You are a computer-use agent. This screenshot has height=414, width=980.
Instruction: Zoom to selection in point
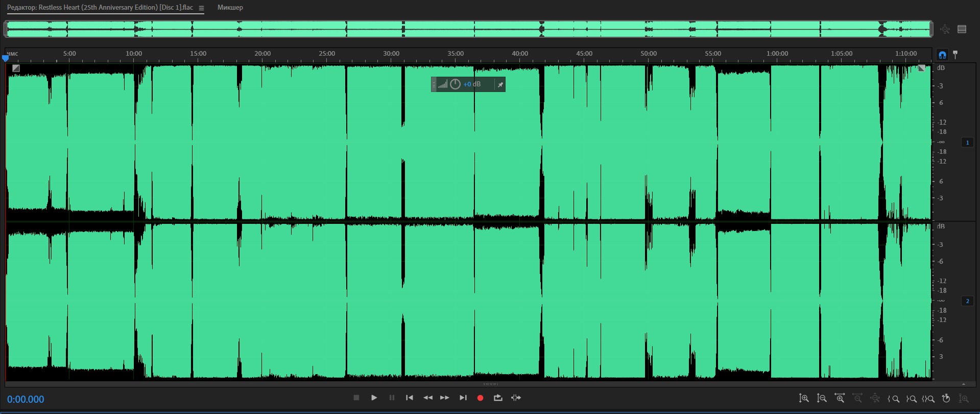pyautogui.click(x=893, y=399)
